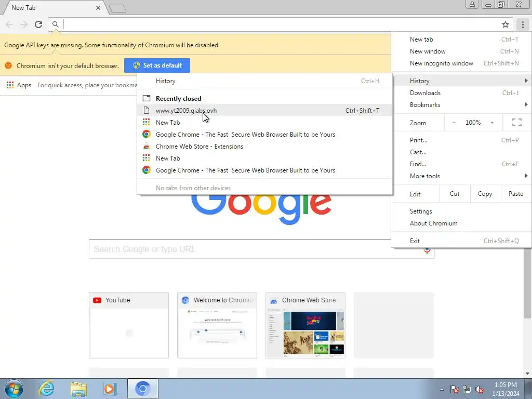The image size is (532, 399).
Task: Reopen Chrome Web Store - Extensions entry
Action: click(264, 146)
